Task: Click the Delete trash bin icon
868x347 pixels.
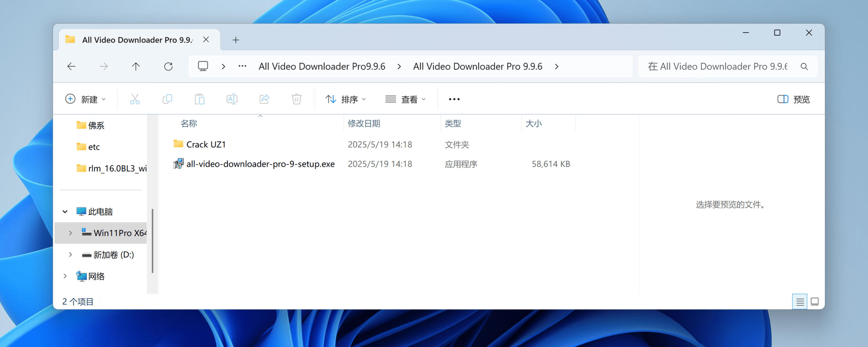Action: (296, 99)
